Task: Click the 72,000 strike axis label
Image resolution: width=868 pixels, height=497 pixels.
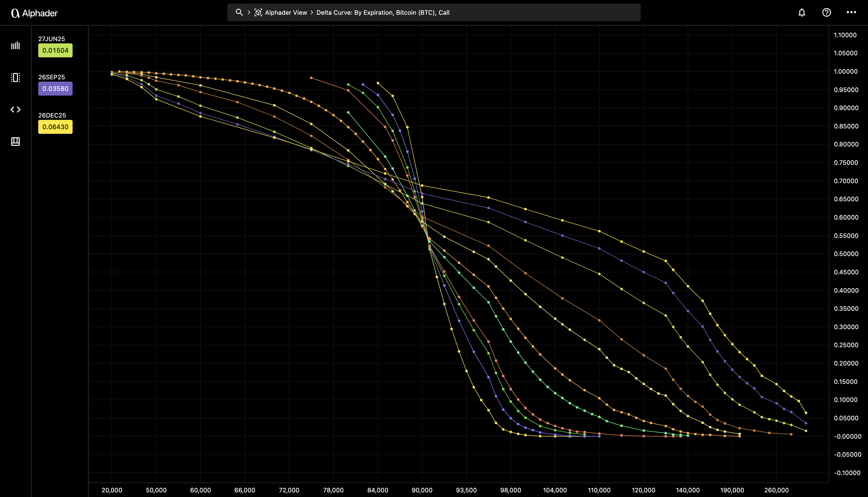Action: 289,490
